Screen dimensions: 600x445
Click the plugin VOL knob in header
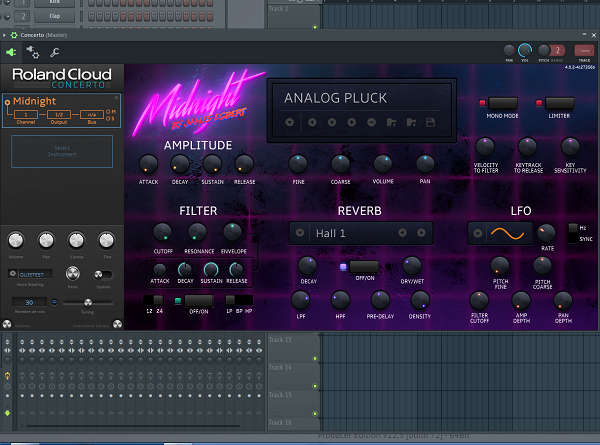pyautogui.click(x=525, y=51)
